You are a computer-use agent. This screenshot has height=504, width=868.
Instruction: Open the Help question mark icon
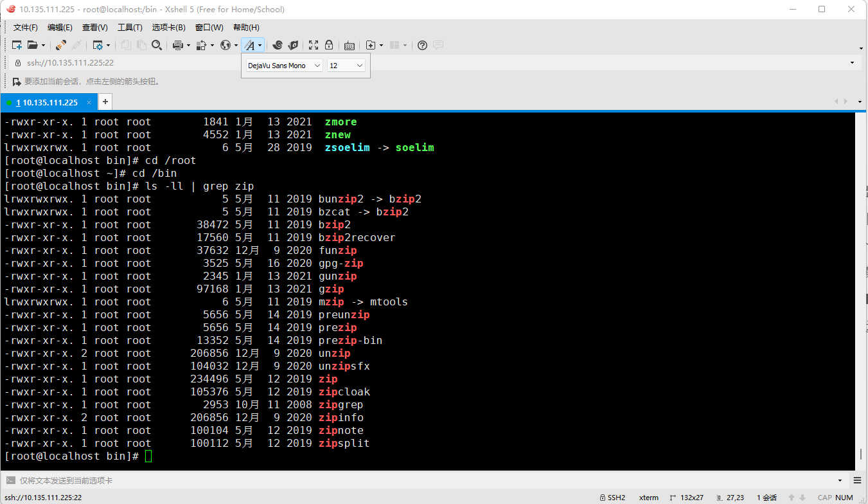422,45
